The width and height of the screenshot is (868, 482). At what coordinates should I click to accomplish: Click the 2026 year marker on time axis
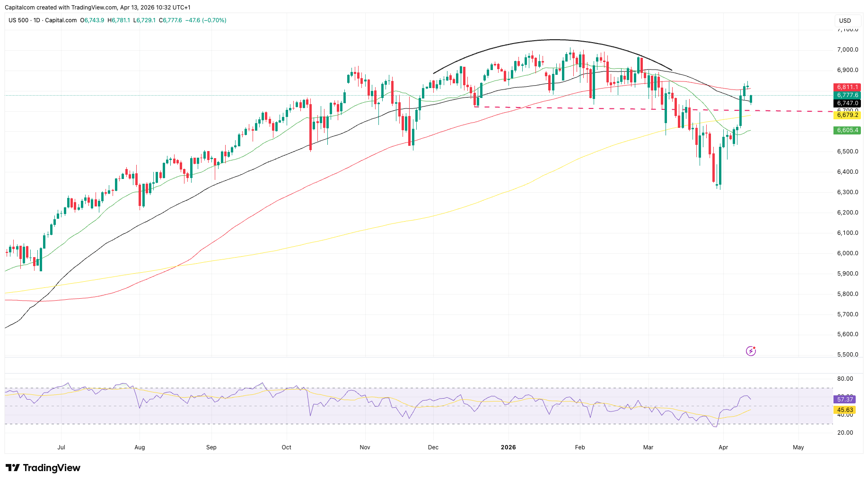pos(508,447)
